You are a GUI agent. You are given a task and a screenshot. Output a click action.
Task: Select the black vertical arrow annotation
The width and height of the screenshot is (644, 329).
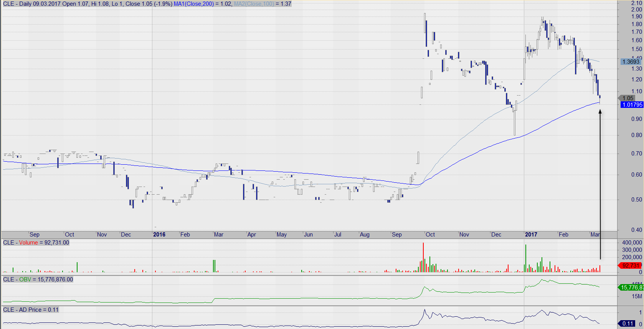(600, 184)
